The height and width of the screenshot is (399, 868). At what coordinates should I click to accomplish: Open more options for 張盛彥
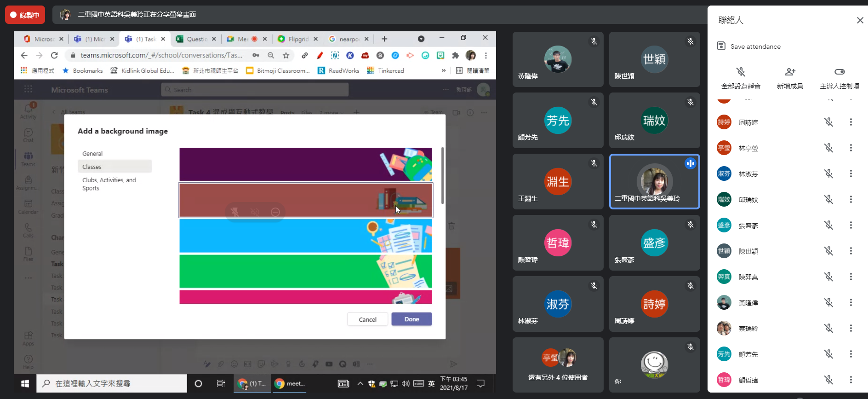851,226
